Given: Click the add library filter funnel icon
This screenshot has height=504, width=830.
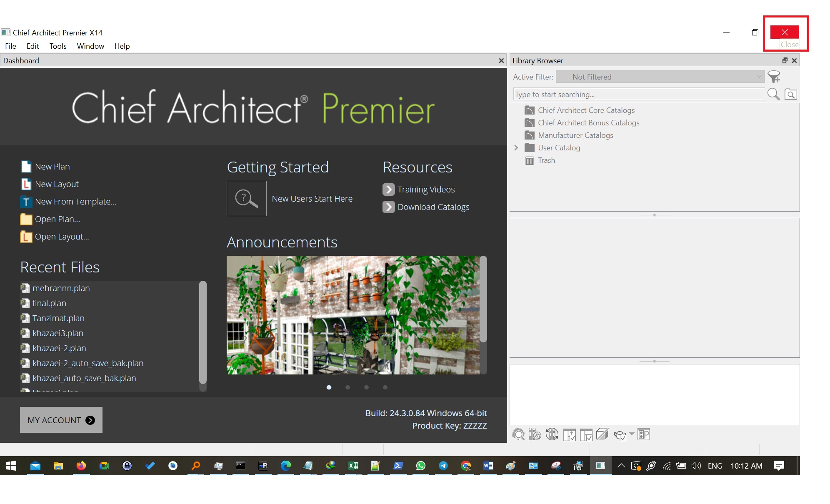Looking at the screenshot, I should (x=774, y=77).
